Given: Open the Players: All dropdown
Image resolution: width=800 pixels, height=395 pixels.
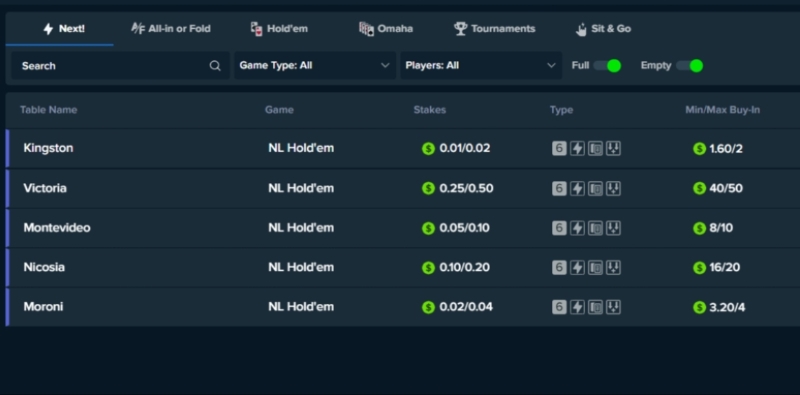Looking at the screenshot, I should coord(481,65).
